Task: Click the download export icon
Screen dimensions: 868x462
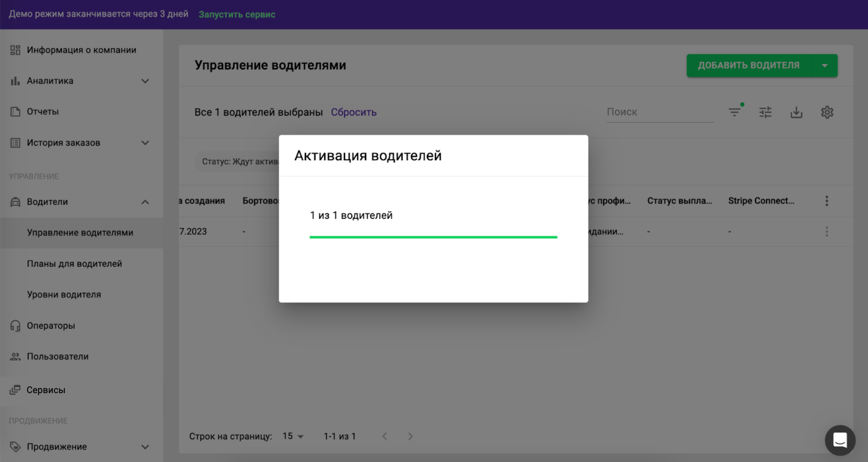Action: (x=796, y=112)
